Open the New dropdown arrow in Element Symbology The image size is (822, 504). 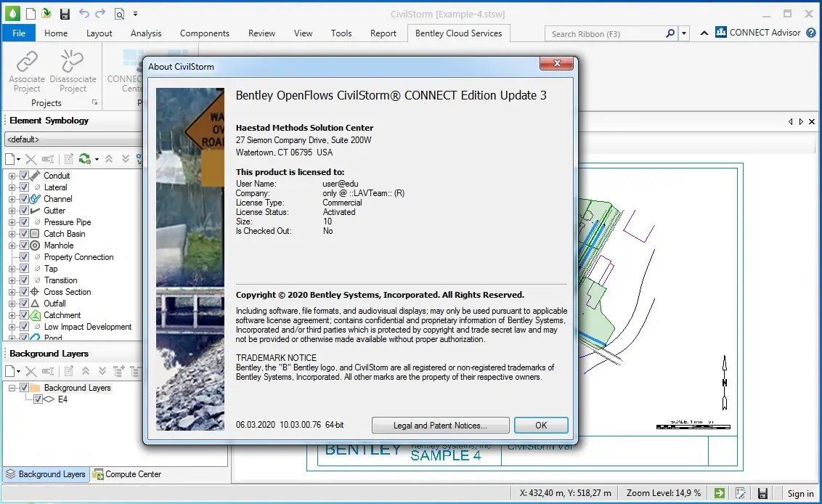(x=18, y=160)
